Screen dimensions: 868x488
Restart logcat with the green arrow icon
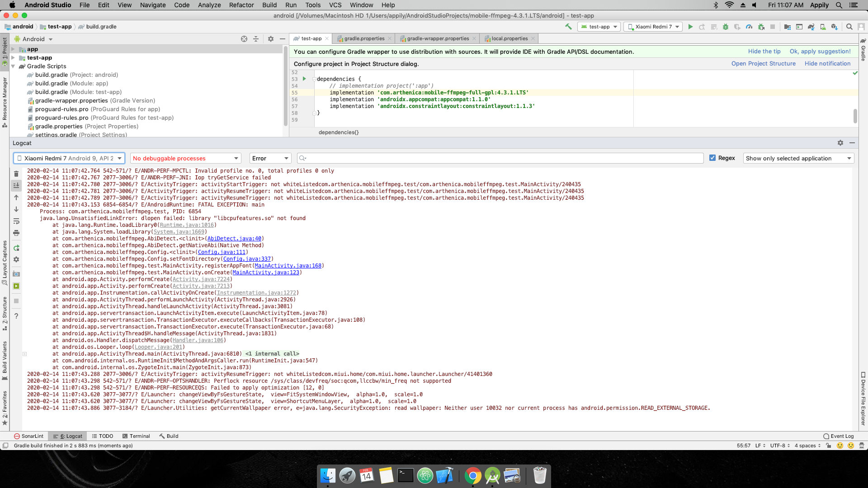point(16,248)
